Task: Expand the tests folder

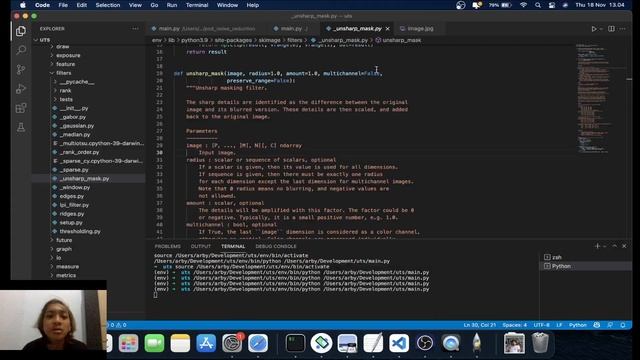Action: click(x=66, y=100)
